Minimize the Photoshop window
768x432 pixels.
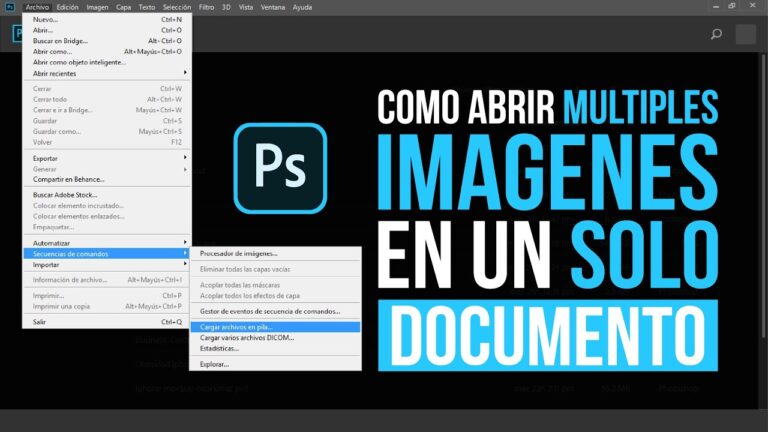[716, 6]
